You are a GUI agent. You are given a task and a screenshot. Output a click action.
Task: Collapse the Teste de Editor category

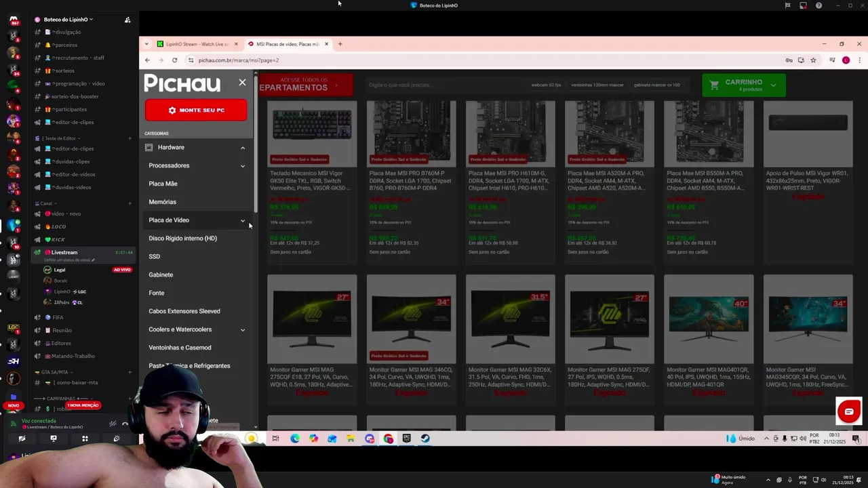60,138
